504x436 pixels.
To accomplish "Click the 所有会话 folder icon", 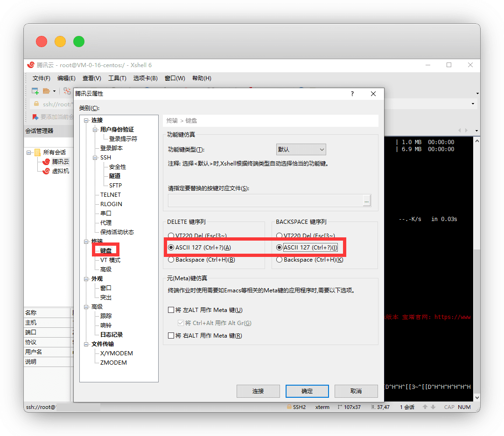I will tap(37, 152).
